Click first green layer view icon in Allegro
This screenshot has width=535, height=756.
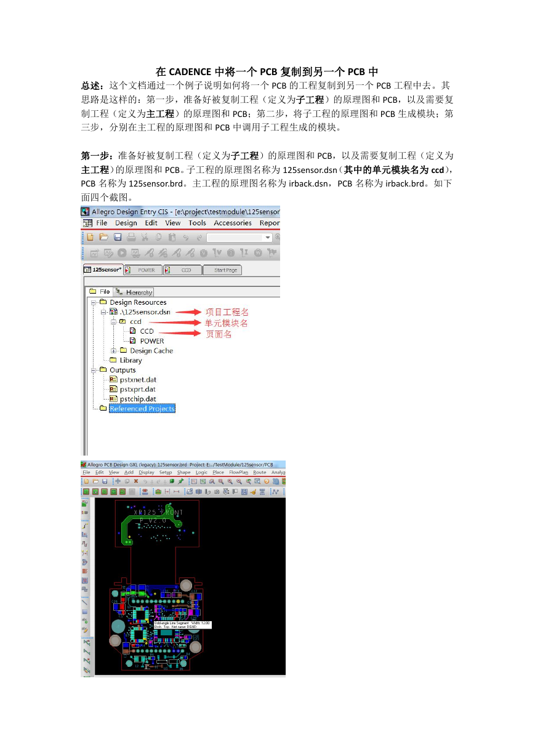(x=86, y=492)
